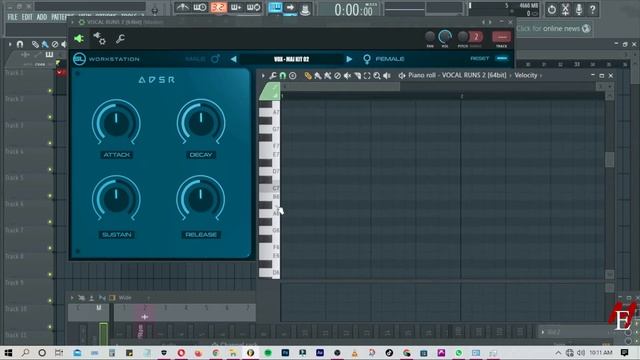Select the Slice tool in piano roll

click(357, 76)
